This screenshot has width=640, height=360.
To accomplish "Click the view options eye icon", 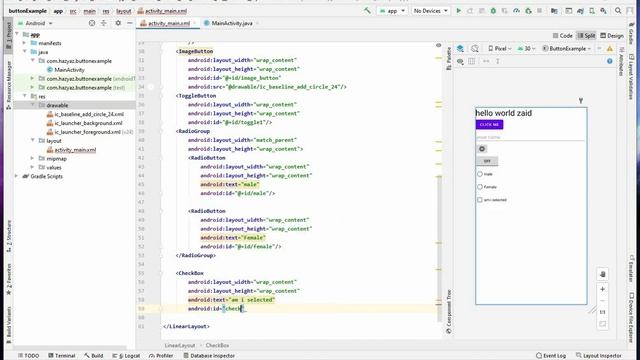I will coord(460,61).
